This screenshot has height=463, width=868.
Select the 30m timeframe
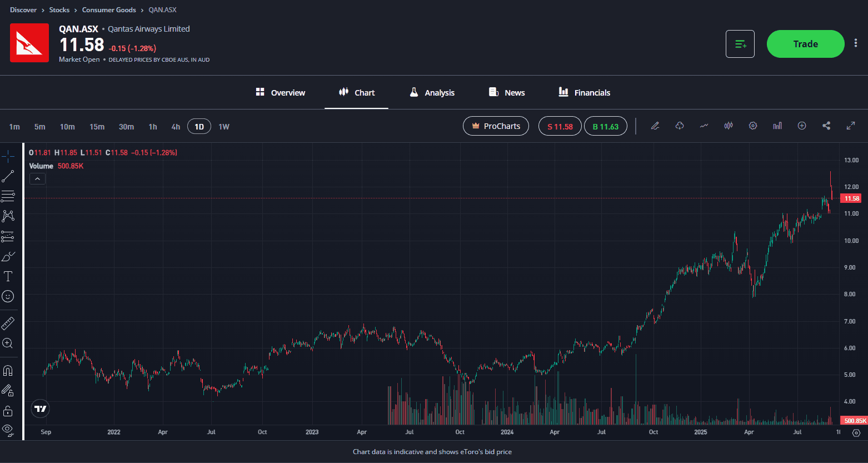pos(127,127)
